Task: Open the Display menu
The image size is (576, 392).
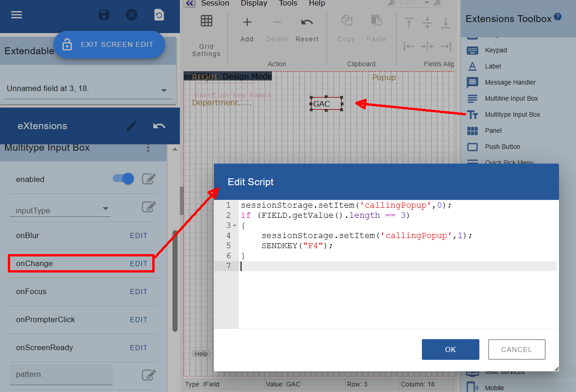Action: [x=253, y=4]
